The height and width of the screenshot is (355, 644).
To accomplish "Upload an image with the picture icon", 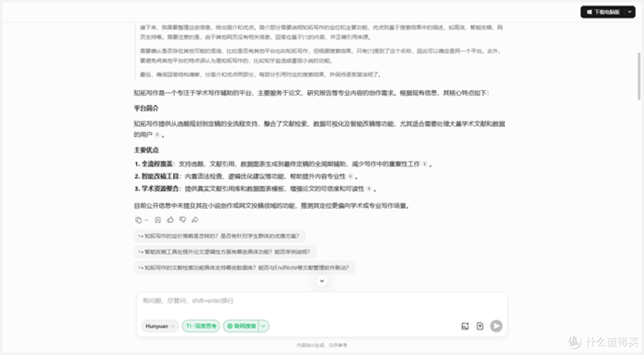I will [x=465, y=326].
